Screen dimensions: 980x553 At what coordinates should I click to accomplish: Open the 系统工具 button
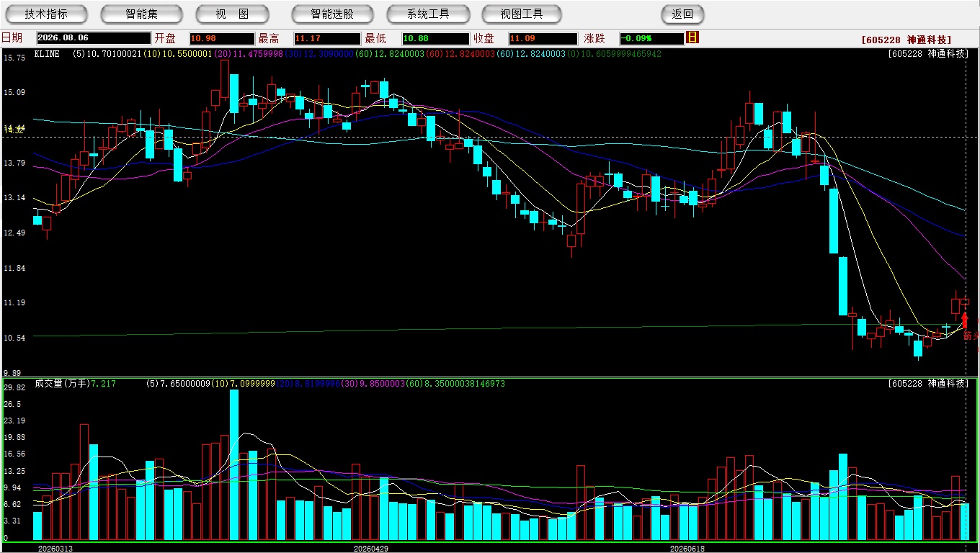tap(428, 14)
